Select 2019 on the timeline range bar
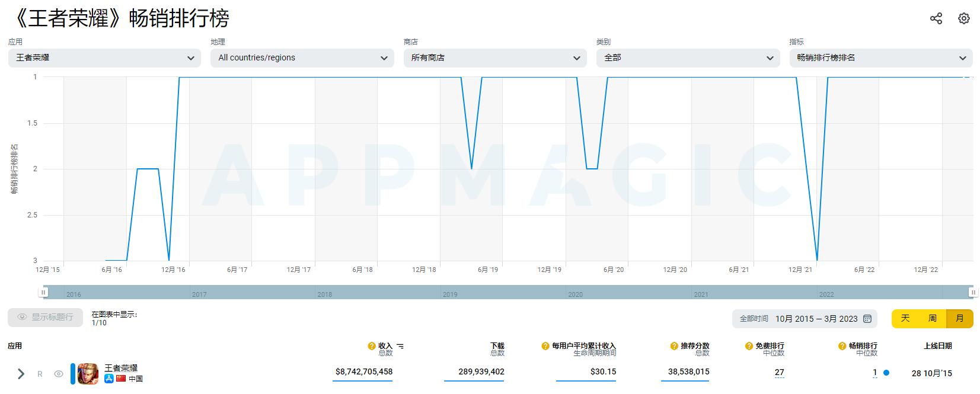980x394 pixels. pyautogui.click(x=450, y=294)
